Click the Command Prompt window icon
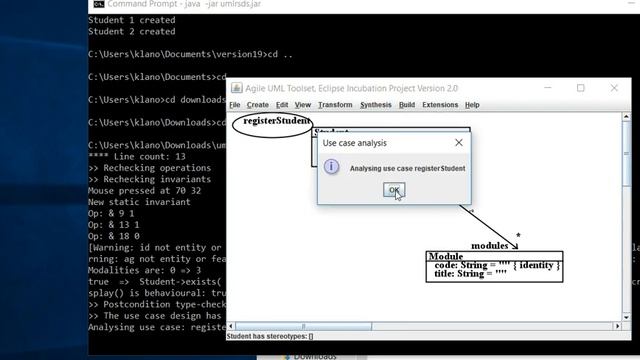 click(x=99, y=4)
